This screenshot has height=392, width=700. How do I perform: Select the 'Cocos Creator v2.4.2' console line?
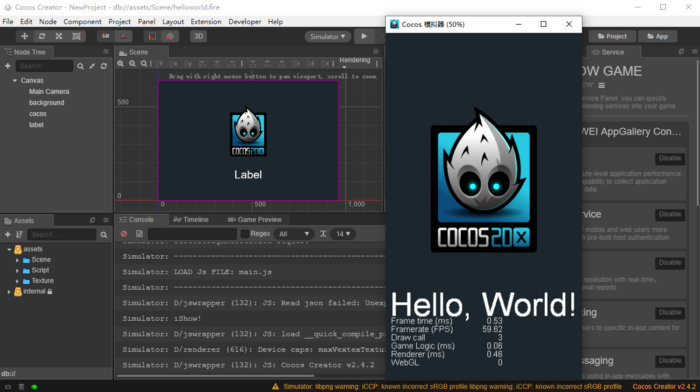[249, 365]
